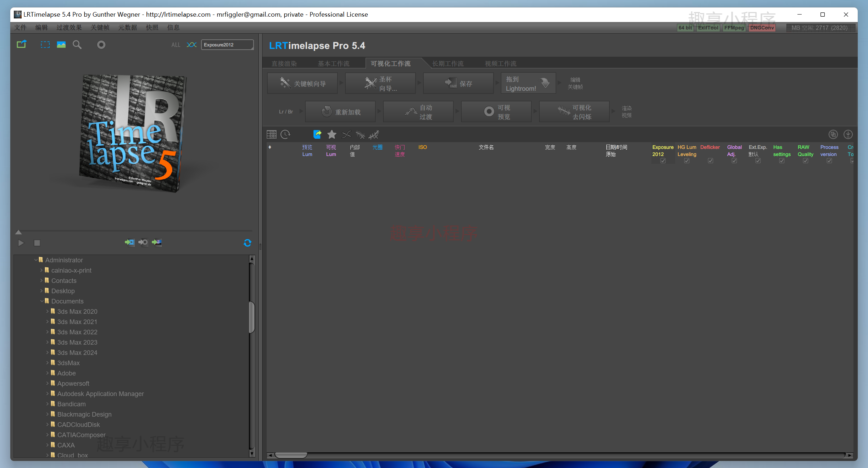Switch to the 视频工作流 tab

point(501,63)
